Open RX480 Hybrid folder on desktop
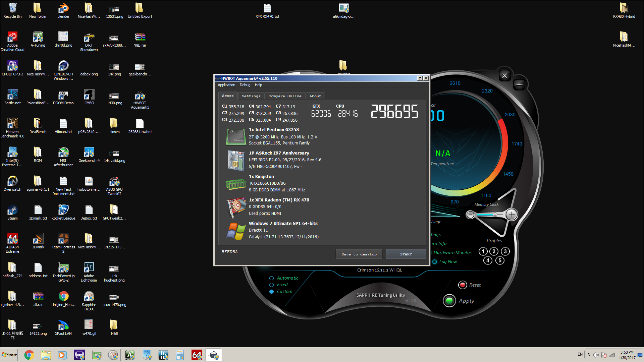Screen dimensions: 644x362 [624, 10]
